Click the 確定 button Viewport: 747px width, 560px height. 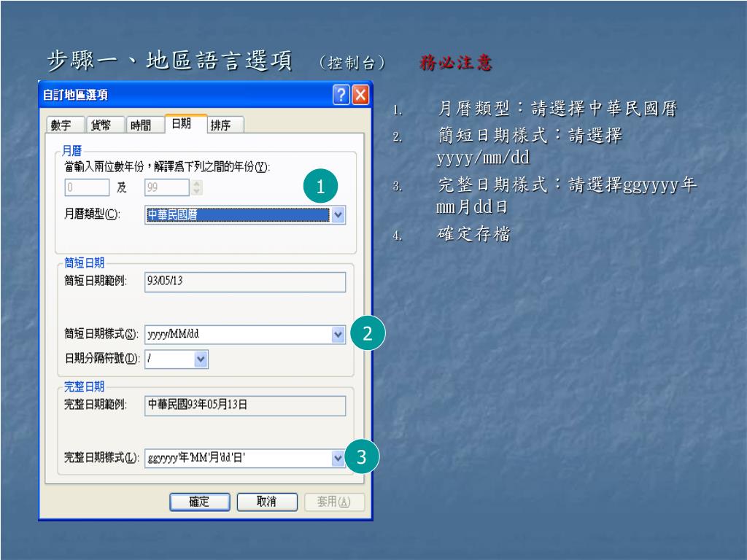point(200,502)
